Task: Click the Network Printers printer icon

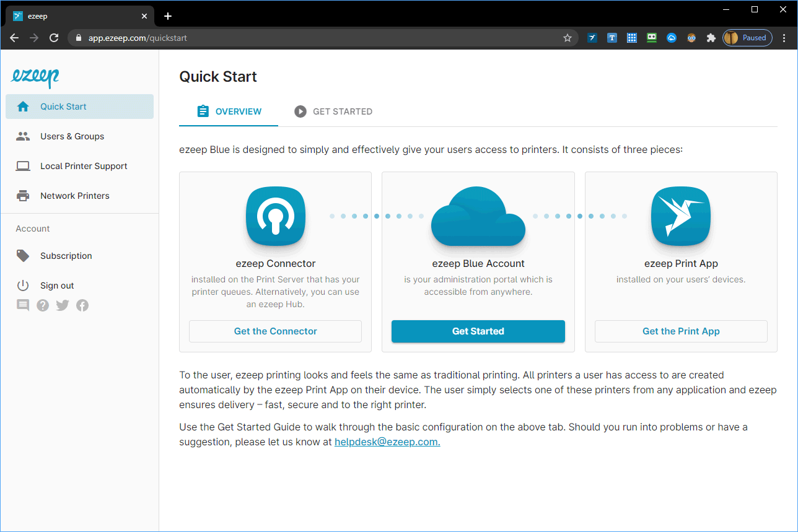Action: [23, 196]
